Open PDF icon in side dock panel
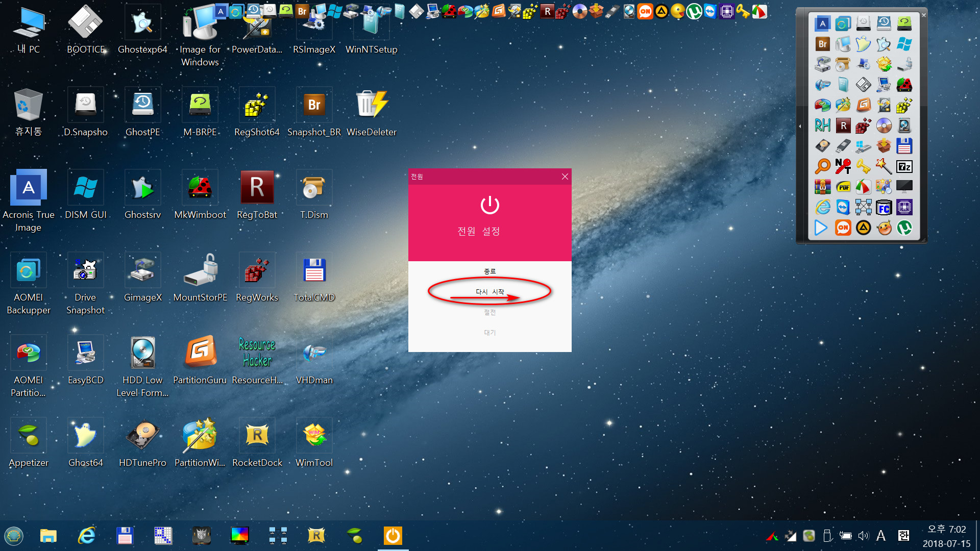The width and height of the screenshot is (980, 551). (x=843, y=187)
